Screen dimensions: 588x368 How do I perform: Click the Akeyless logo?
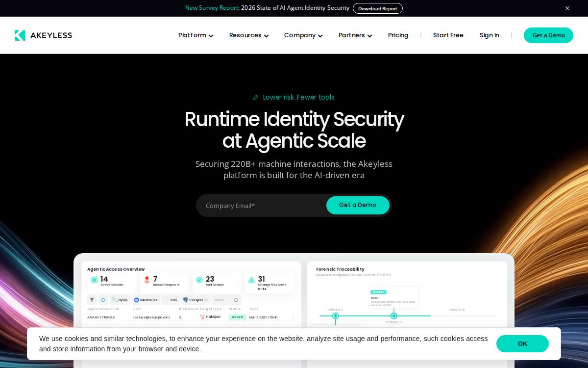pos(43,35)
